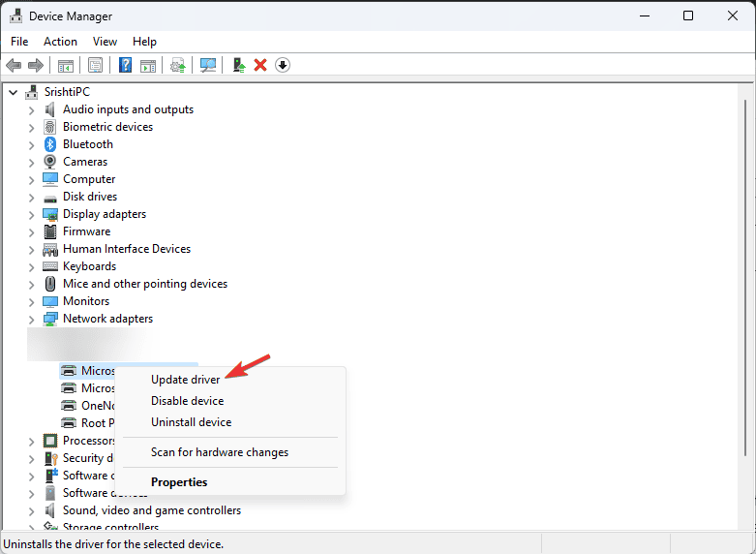Click the Device Manager title bar icon

[x=15, y=15]
